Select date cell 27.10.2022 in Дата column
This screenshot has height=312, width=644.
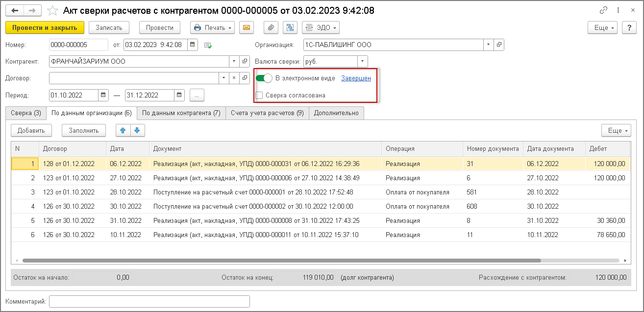click(127, 178)
